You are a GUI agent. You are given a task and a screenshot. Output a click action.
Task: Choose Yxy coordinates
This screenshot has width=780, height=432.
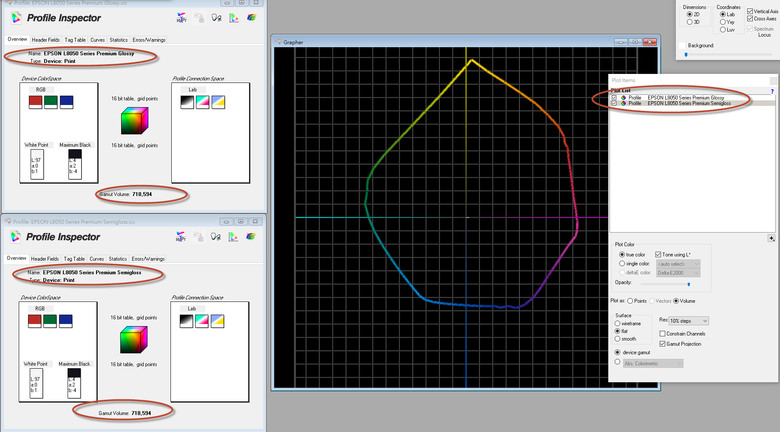click(723, 22)
